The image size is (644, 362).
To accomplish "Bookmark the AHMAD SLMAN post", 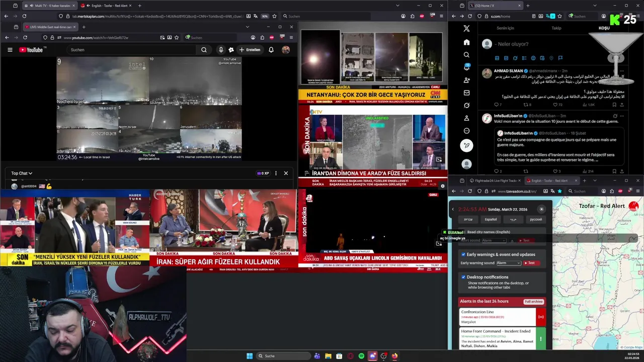I will [614, 105].
